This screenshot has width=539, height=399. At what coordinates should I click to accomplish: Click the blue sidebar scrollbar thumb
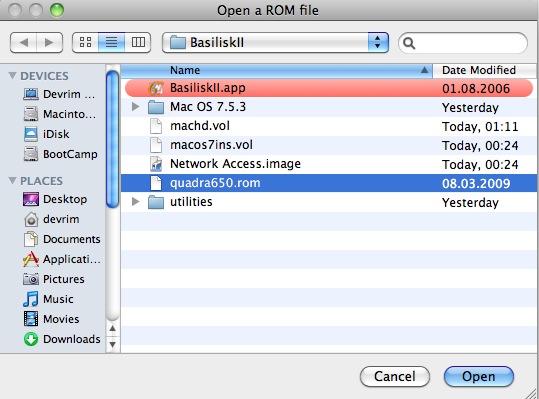pyautogui.click(x=112, y=139)
